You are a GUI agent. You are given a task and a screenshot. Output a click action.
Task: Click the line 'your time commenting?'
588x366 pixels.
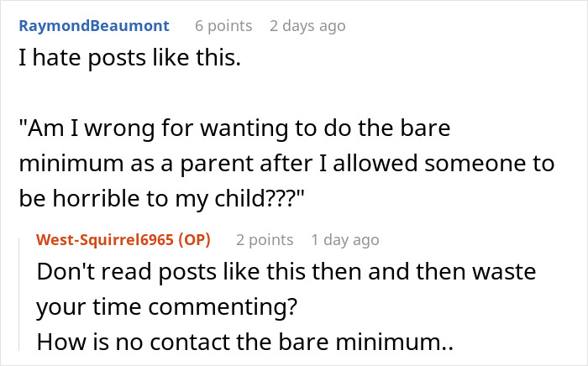pos(167,306)
